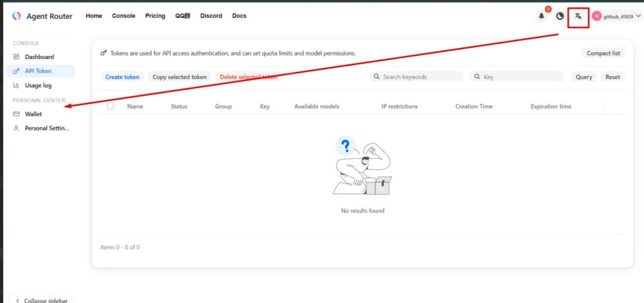This screenshot has width=644, height=303.
Task: Click the search magnifier in keywords field
Action: tap(376, 77)
